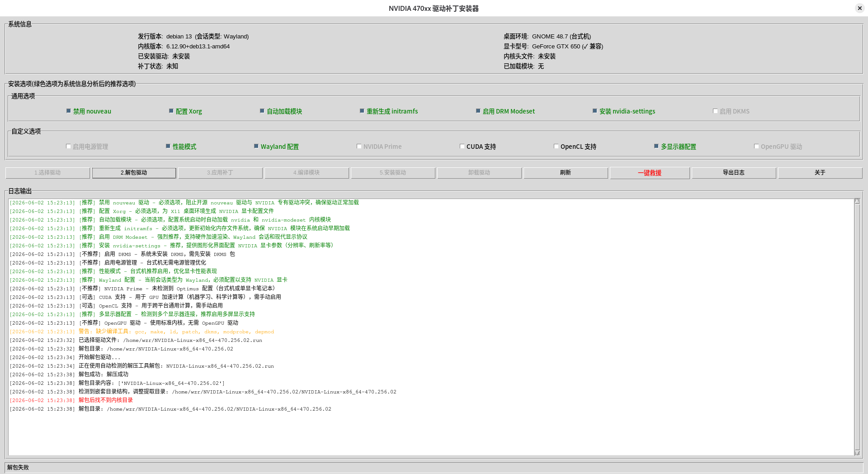
Task: Click the log scrollbar down arrow
Action: 857,453
